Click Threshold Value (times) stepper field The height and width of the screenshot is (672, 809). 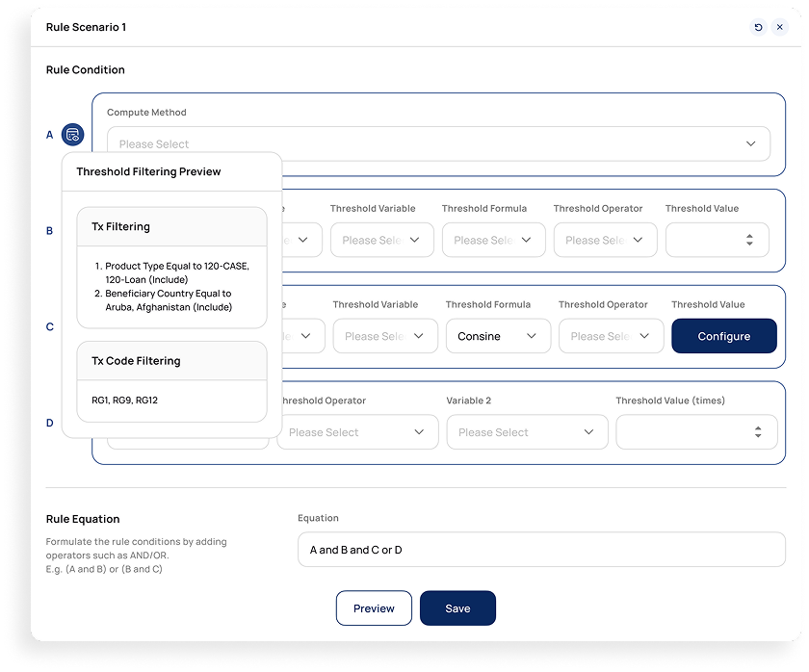coord(757,432)
